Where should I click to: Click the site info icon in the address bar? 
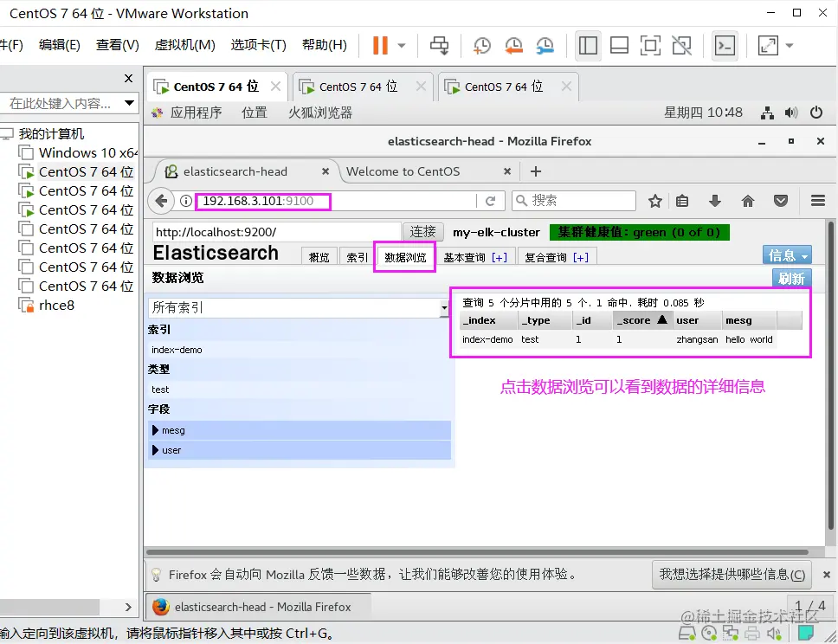point(185,201)
